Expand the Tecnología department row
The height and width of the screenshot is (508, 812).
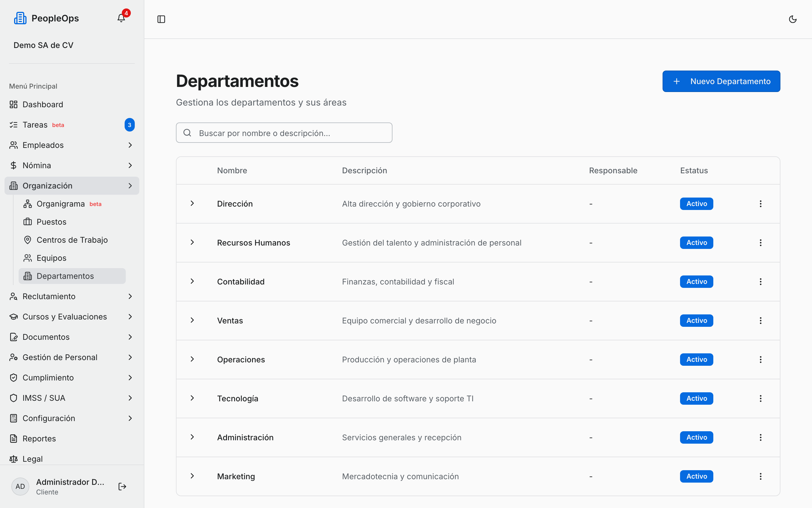click(192, 398)
